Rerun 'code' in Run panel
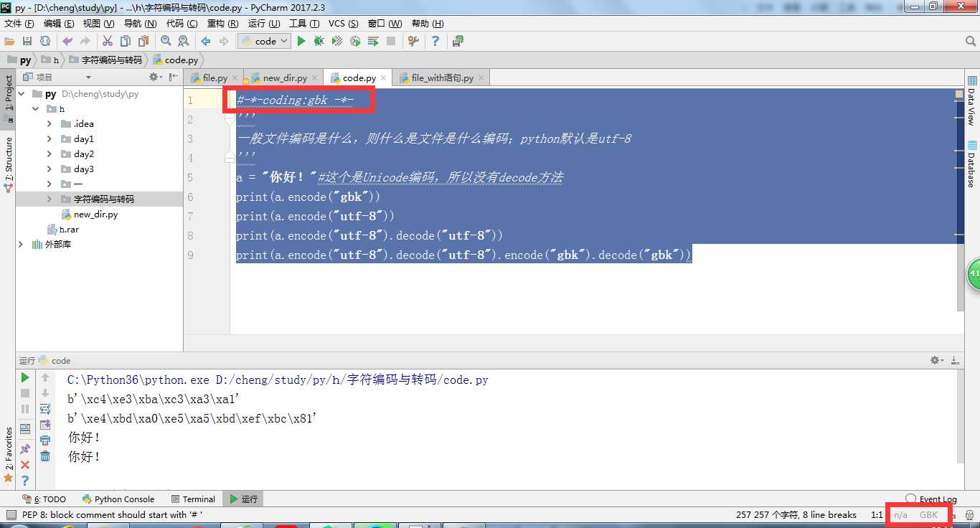Screen dimensions: 980x528 click(x=25, y=377)
